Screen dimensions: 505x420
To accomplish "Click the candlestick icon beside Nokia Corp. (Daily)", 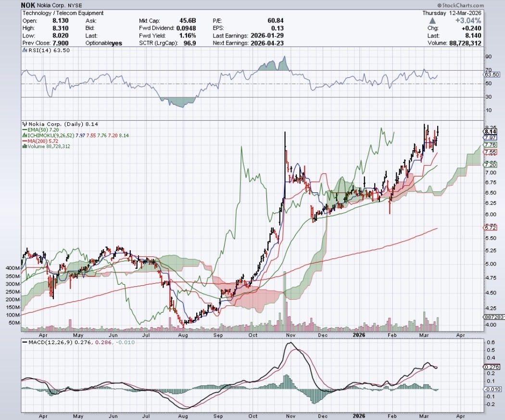I will click(x=25, y=124).
